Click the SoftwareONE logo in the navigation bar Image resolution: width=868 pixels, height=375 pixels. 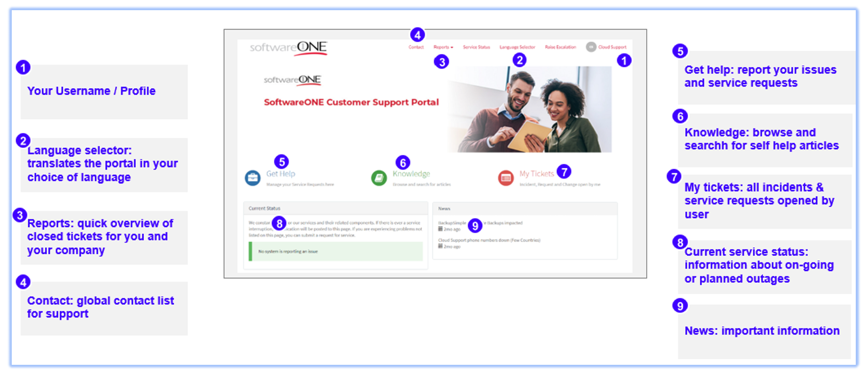(x=288, y=48)
